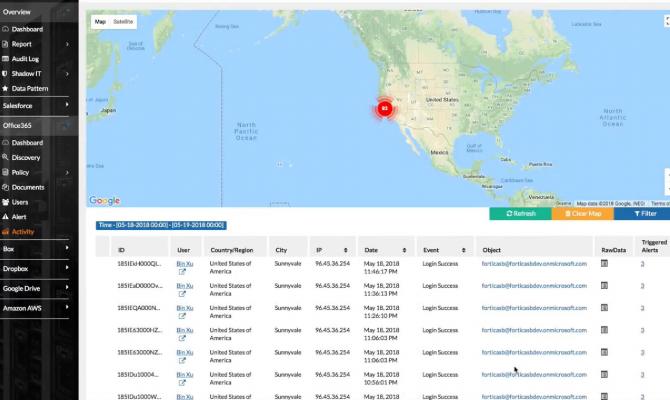The width and height of the screenshot is (670, 400).
Task: Open Users under Office365
Action: 20,202
